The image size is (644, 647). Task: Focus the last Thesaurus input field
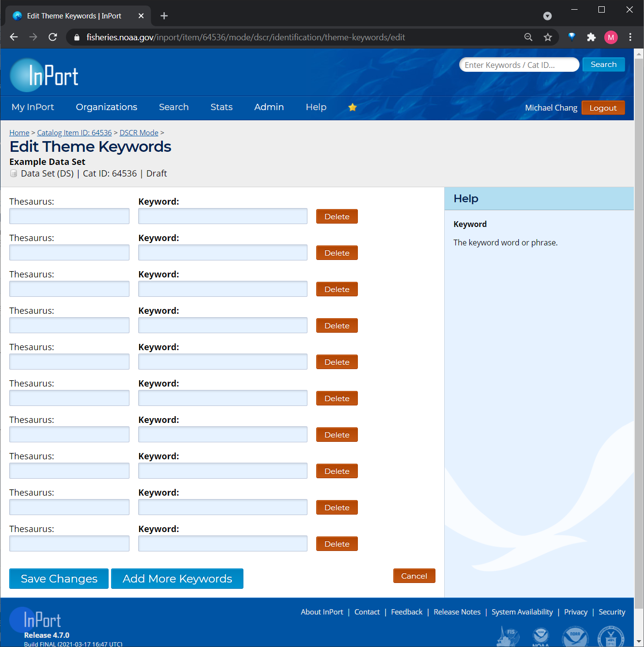tap(69, 544)
